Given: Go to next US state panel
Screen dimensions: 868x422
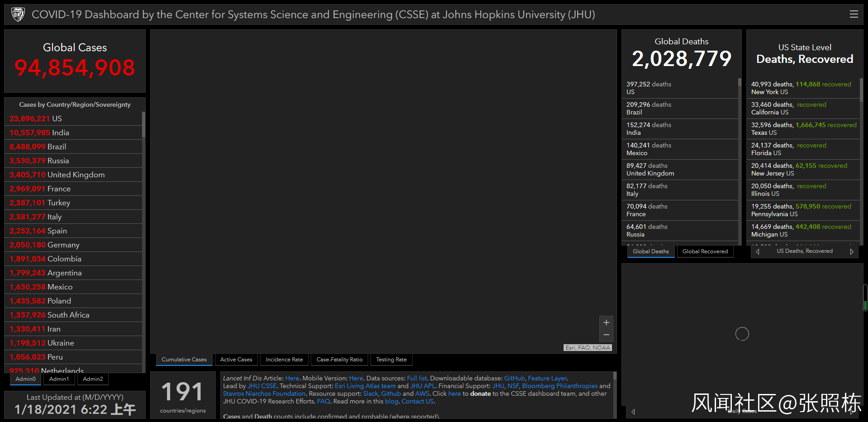Looking at the screenshot, I should tap(851, 251).
